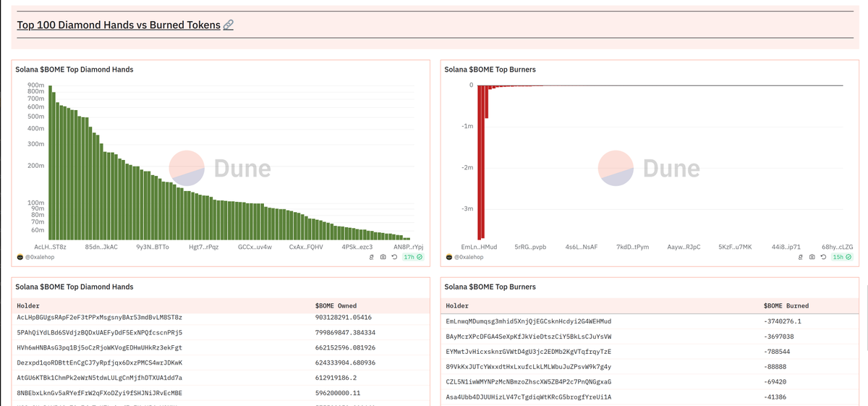Click the x-axis label 9y3N..BTTo
The image size is (868, 406).
coord(153,247)
